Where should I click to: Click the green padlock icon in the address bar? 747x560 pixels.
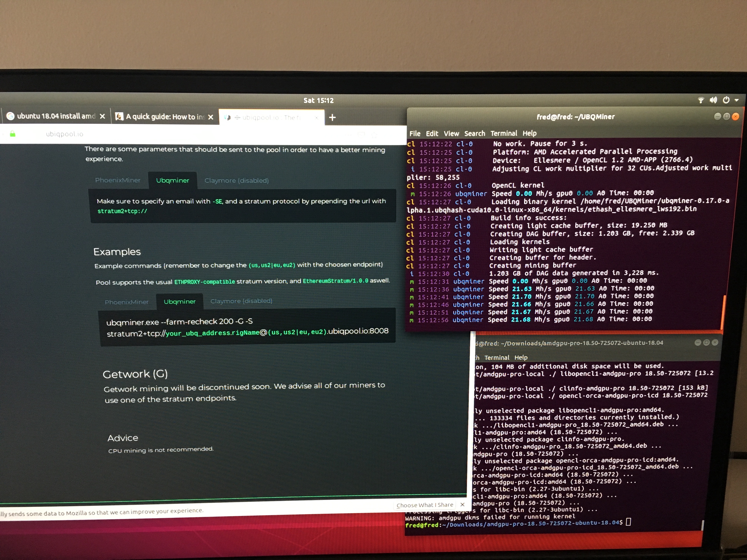(x=12, y=134)
